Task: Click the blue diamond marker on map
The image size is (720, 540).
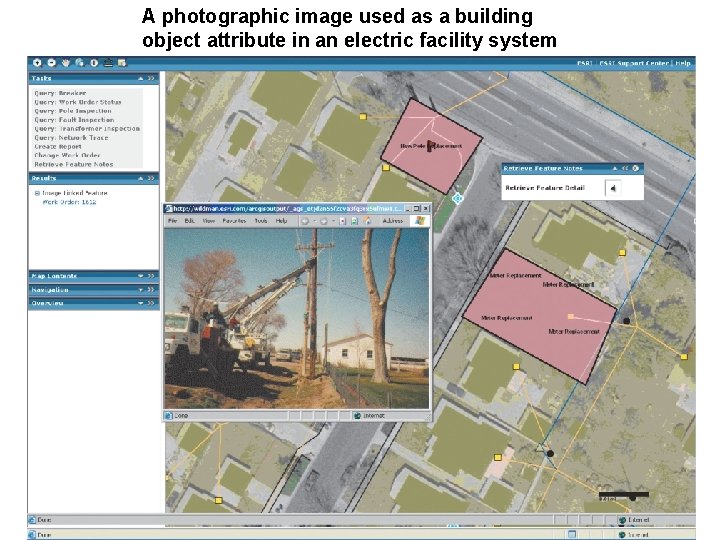Action: pyautogui.click(x=457, y=198)
